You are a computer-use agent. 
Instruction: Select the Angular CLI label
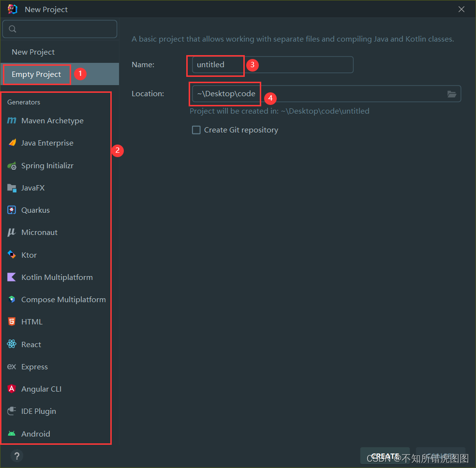tap(41, 389)
